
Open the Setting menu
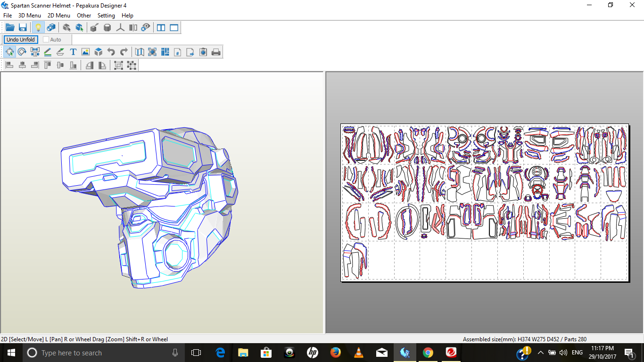(x=106, y=16)
